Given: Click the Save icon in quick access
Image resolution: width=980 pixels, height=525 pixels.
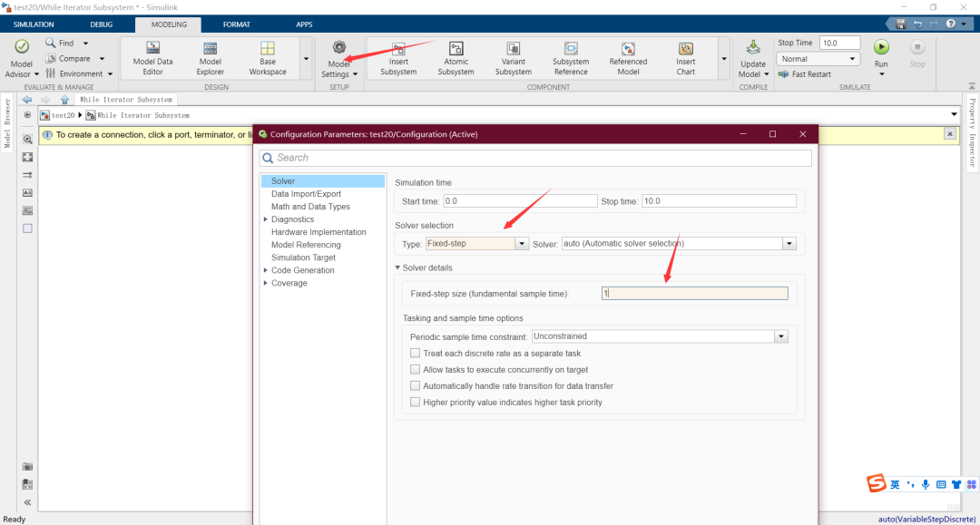Looking at the screenshot, I should point(901,24).
